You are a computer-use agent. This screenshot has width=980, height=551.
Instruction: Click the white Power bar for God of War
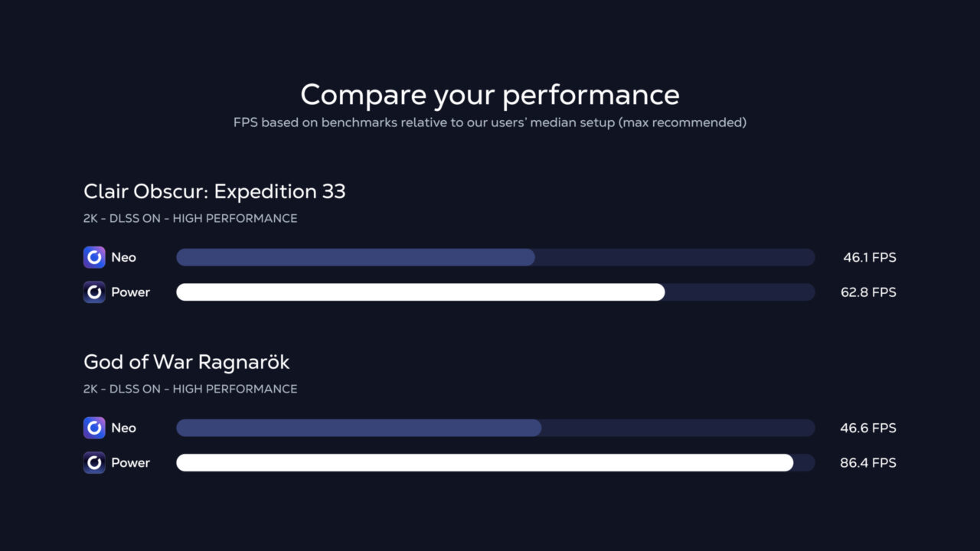(485, 463)
